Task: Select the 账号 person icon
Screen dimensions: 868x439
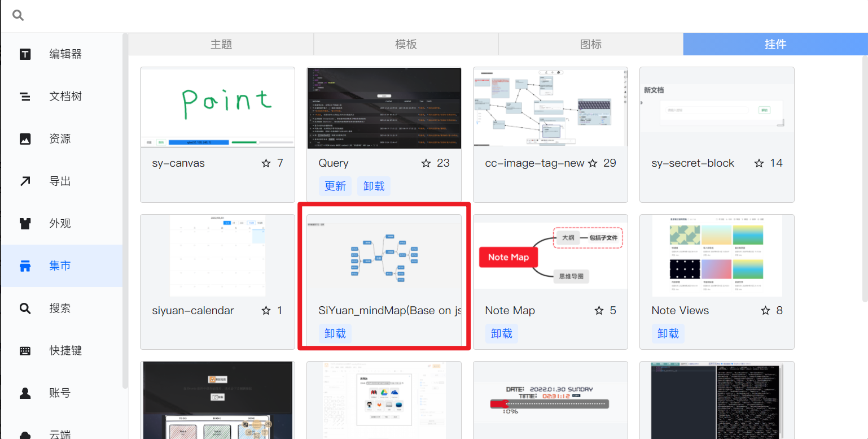Action: [x=25, y=393]
